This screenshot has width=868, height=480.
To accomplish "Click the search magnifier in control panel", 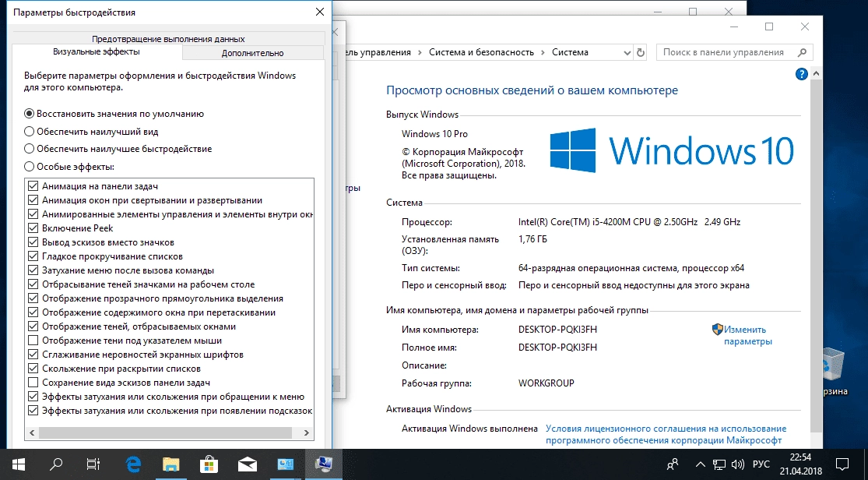I will pos(802,53).
